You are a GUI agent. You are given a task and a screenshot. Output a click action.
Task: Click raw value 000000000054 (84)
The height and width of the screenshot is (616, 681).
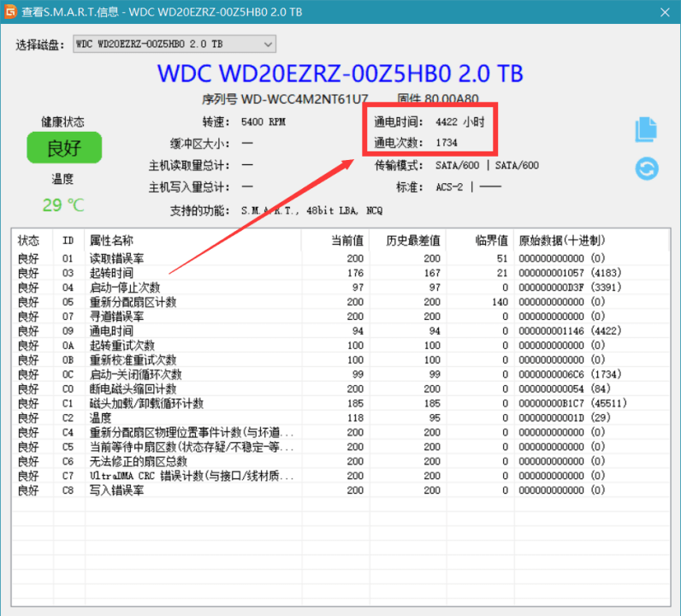tap(565, 388)
